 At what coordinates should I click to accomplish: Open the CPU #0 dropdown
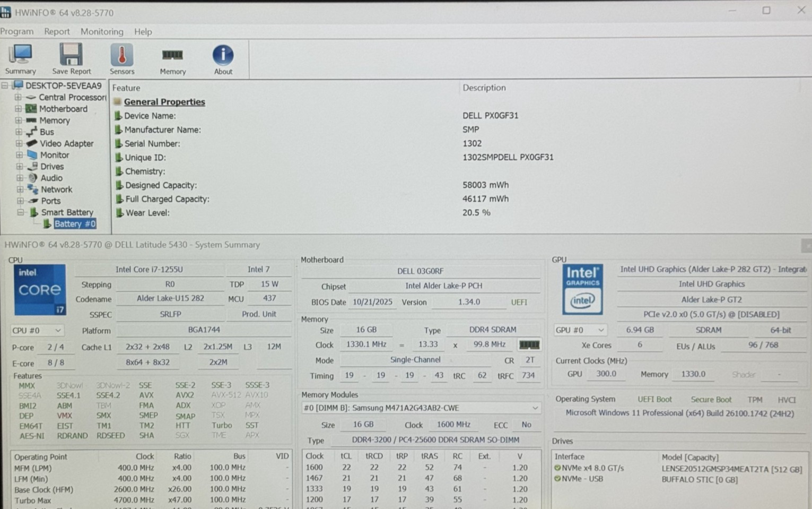pyautogui.click(x=37, y=330)
